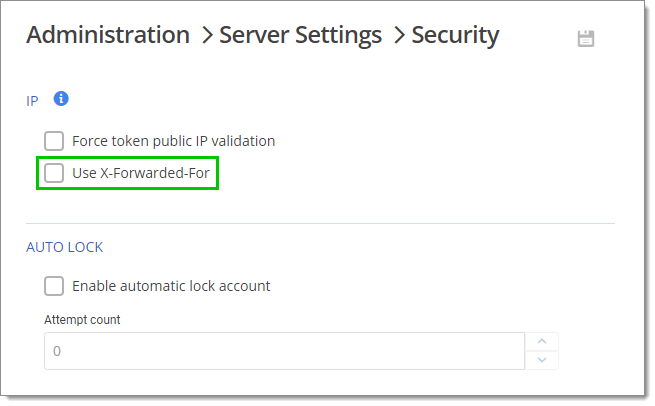Select the Security breadcrumb title

(x=455, y=35)
